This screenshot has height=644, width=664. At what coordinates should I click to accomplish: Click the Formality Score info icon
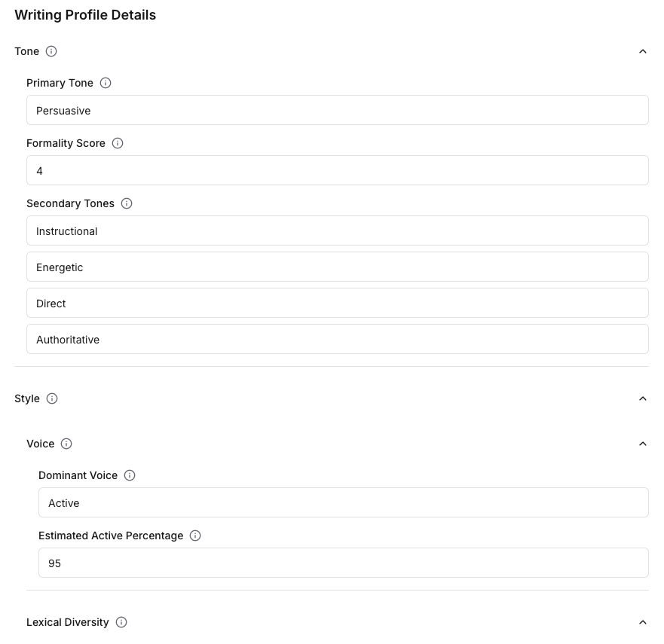click(118, 143)
